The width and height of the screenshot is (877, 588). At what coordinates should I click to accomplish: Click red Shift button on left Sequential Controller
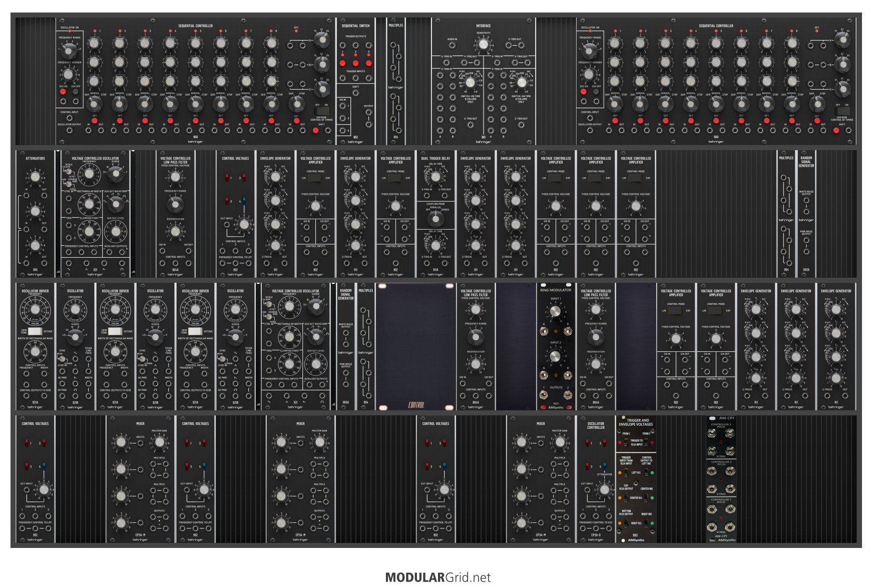click(315, 131)
